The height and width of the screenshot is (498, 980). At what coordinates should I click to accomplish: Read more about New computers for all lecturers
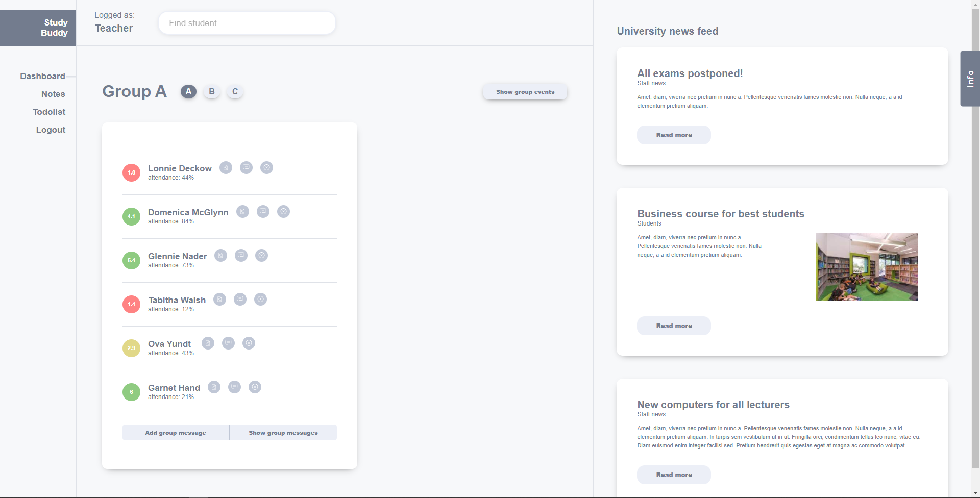674,475
